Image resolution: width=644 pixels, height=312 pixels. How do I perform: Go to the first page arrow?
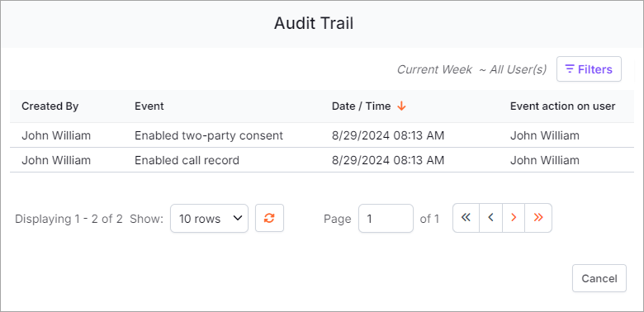466,218
